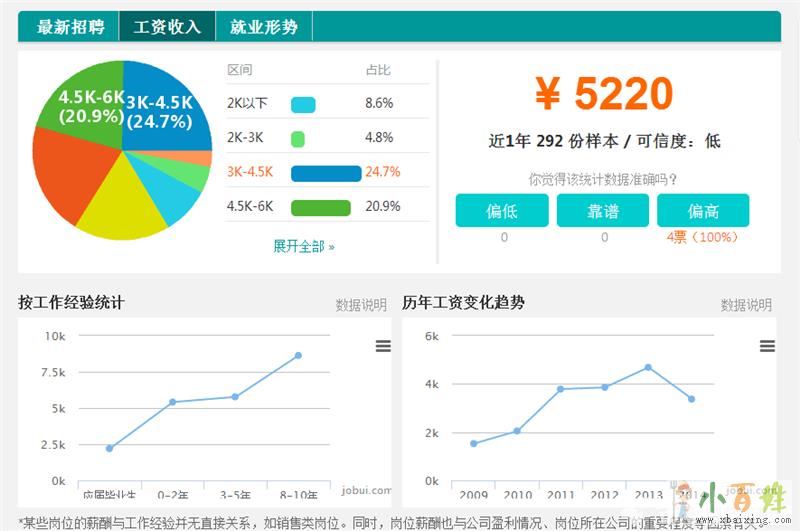This screenshot has height=531, width=800.
Task: Click 数据说明 link above experience chart
Action: 361,305
